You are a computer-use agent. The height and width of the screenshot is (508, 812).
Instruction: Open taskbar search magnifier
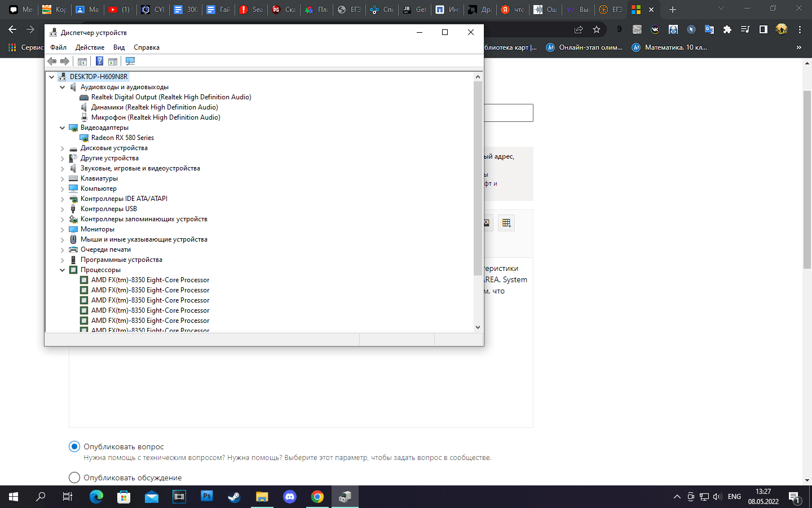(x=41, y=497)
